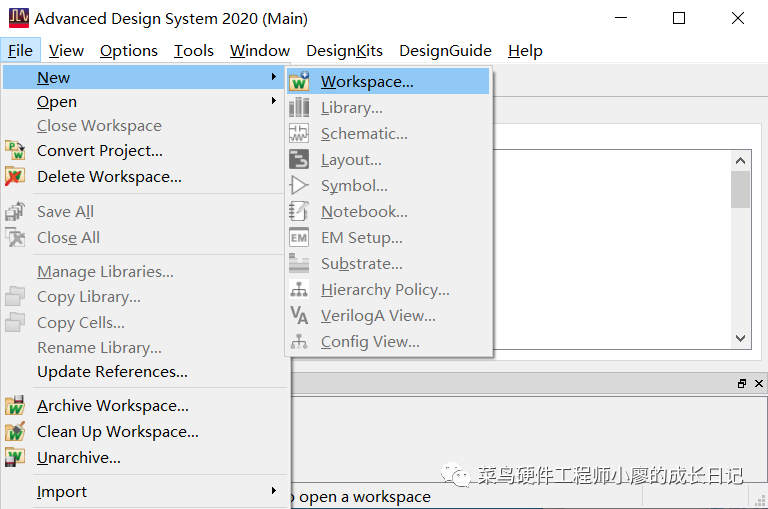Click the Copy Cells icon

(x=15, y=322)
